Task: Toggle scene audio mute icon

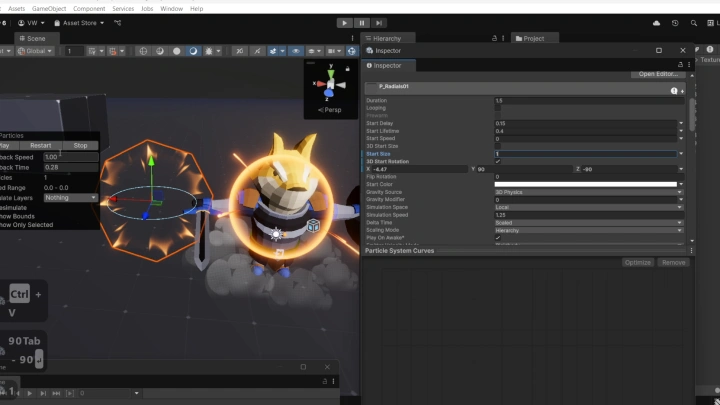Action: click(x=240, y=51)
